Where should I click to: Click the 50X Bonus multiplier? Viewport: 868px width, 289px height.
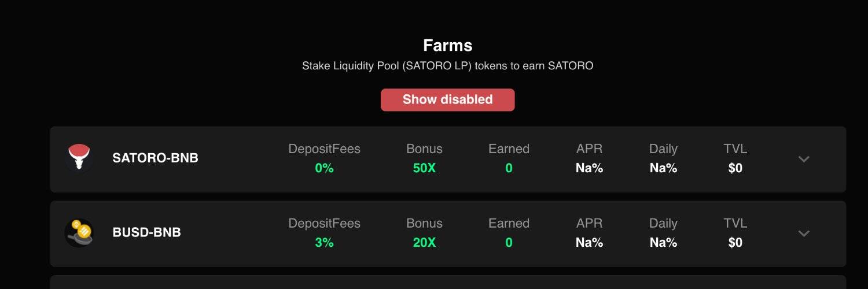click(x=424, y=168)
